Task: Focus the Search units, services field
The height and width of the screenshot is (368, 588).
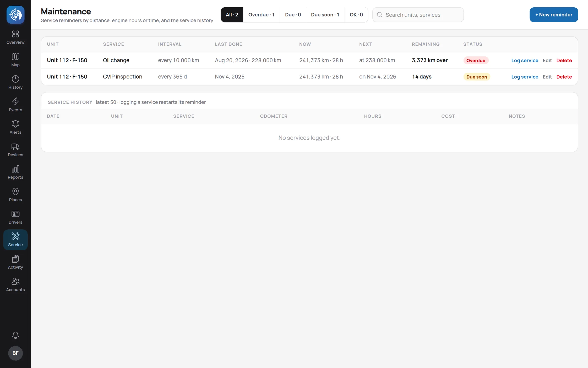Action: tap(418, 15)
